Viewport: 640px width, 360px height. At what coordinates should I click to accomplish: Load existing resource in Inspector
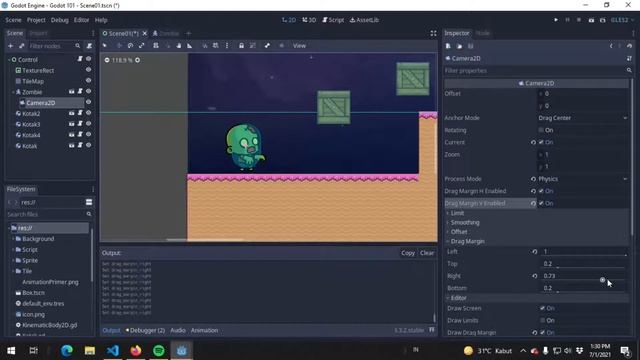pos(459,46)
